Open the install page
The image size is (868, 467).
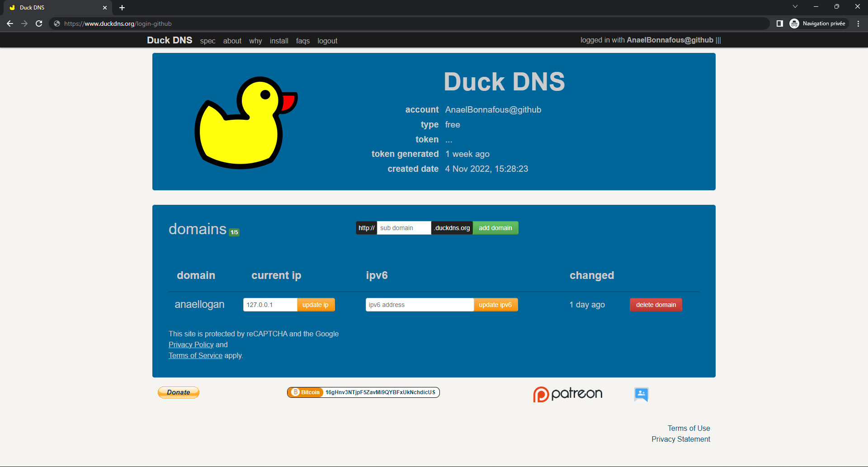(279, 41)
